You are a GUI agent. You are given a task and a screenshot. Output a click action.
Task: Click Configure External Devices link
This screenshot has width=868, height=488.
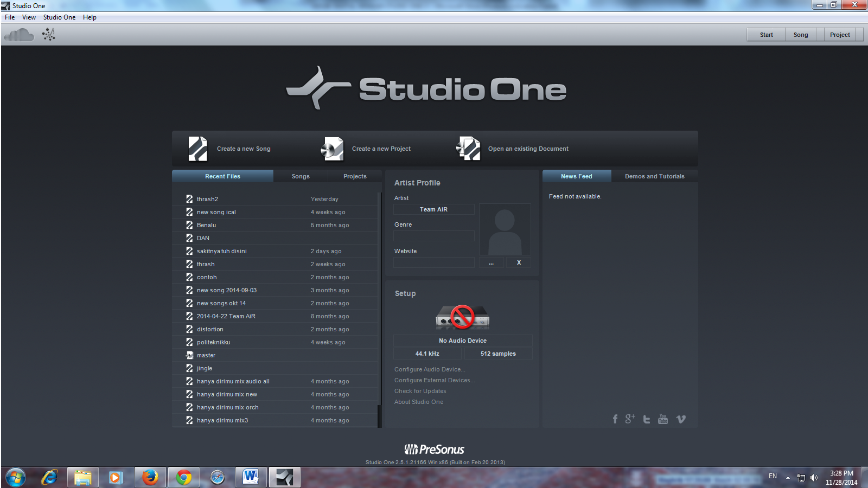[435, 380]
